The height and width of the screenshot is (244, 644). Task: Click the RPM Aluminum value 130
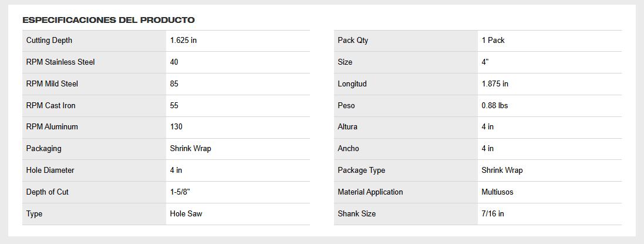[x=176, y=127]
